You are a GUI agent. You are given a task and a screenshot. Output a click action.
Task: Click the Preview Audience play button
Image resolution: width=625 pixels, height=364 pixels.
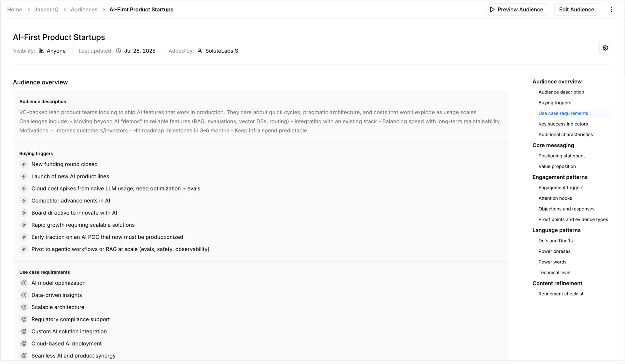(517, 9)
